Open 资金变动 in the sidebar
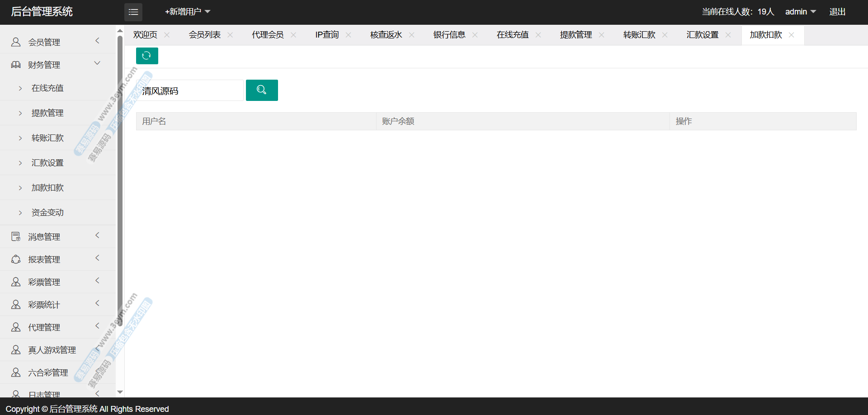868x415 pixels. point(47,213)
